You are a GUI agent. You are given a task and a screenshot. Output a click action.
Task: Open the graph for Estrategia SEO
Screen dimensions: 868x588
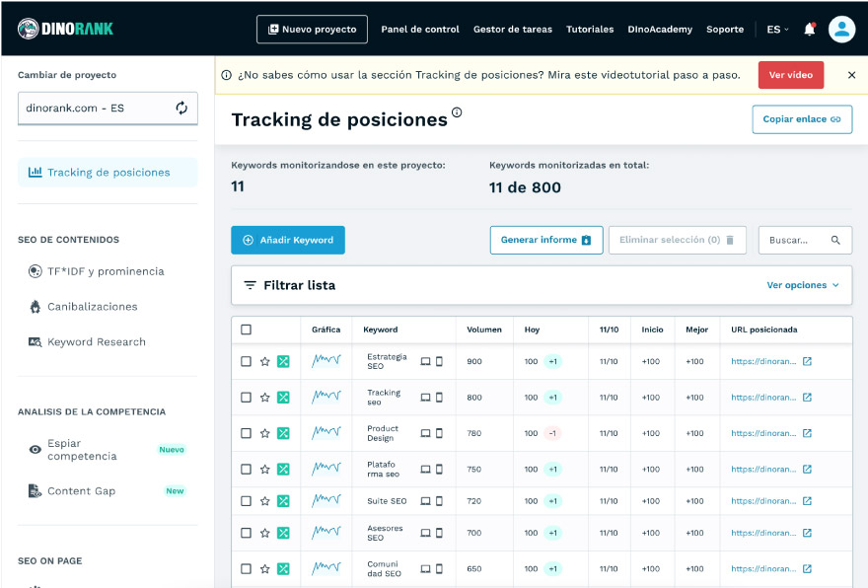[x=326, y=361]
